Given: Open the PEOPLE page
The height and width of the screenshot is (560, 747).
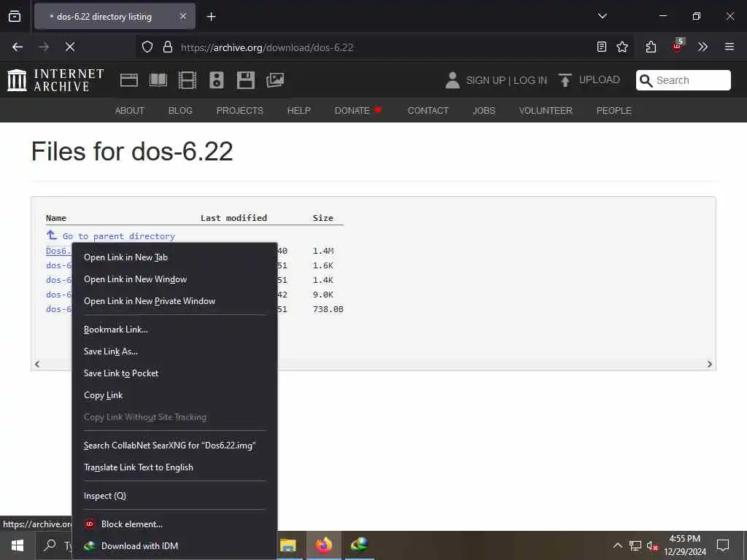Looking at the screenshot, I should point(614,111).
